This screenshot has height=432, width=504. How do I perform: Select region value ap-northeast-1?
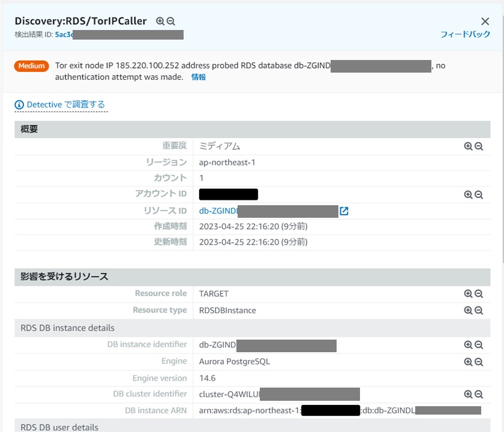click(227, 163)
